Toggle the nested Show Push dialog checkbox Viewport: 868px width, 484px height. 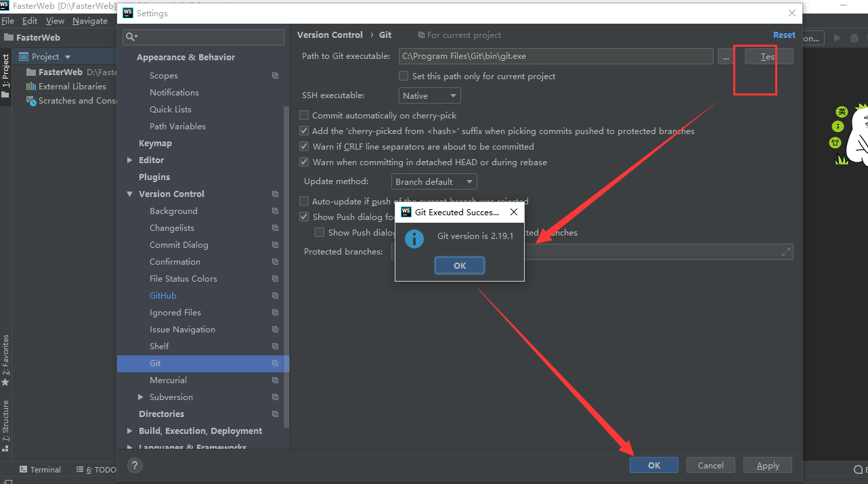point(320,232)
